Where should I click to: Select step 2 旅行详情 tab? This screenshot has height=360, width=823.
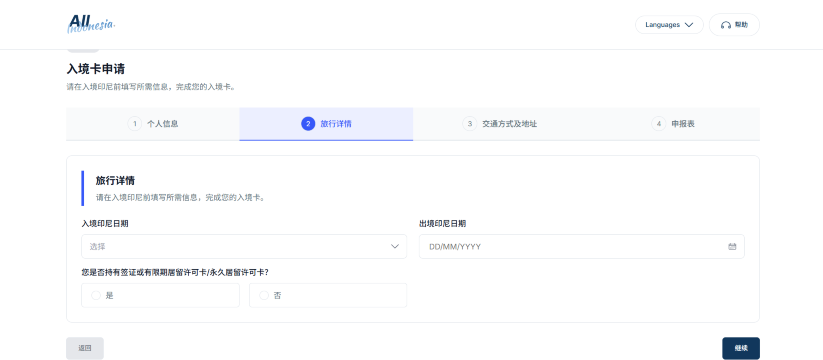point(326,124)
